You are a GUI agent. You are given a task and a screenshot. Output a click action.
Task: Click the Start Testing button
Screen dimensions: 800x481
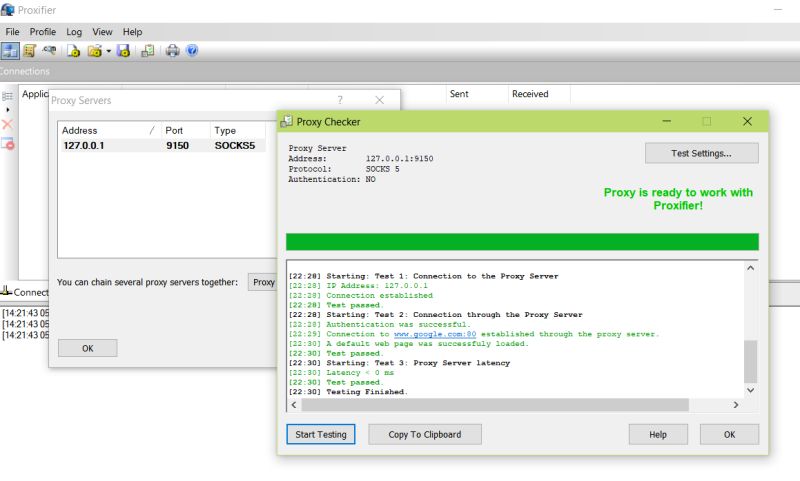coord(321,434)
